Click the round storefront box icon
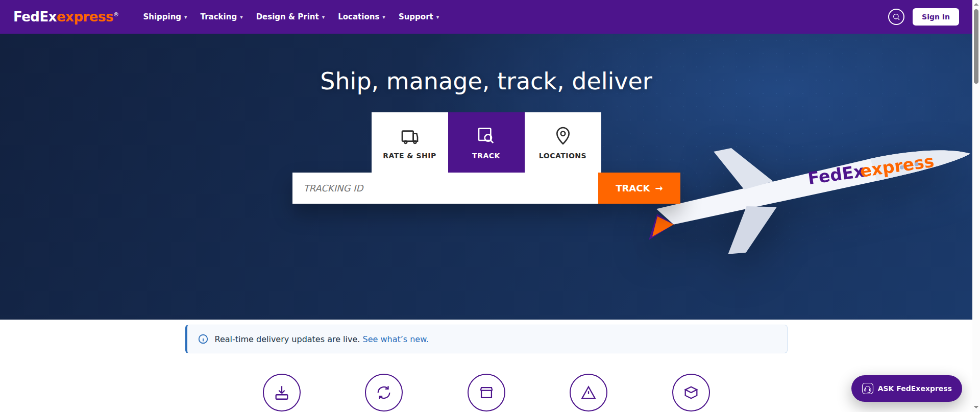 coord(486,393)
